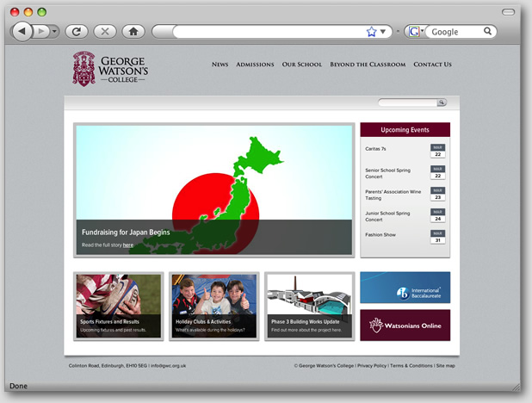Click the George Watson's College crest logo
Viewport: 532px width, 403px height.
coord(84,68)
